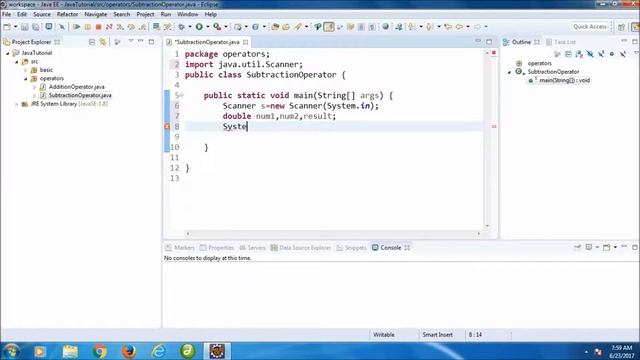Switch to the Data Source Explorer tab
Screen dimensions: 640x360
click(x=300, y=248)
